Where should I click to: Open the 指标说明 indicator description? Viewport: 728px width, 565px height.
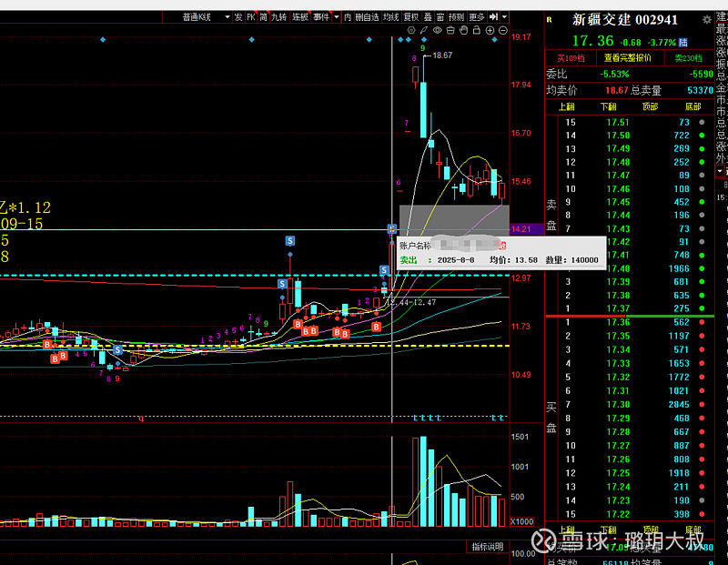click(x=488, y=547)
